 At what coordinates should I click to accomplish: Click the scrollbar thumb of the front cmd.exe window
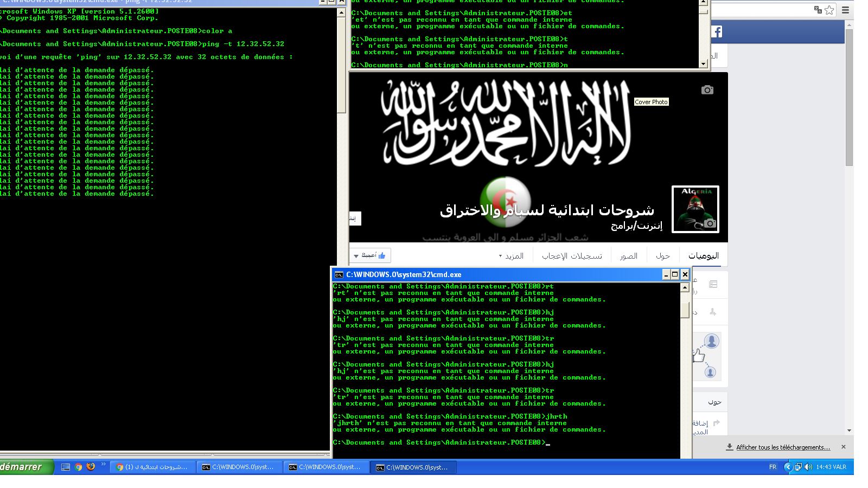point(685,310)
